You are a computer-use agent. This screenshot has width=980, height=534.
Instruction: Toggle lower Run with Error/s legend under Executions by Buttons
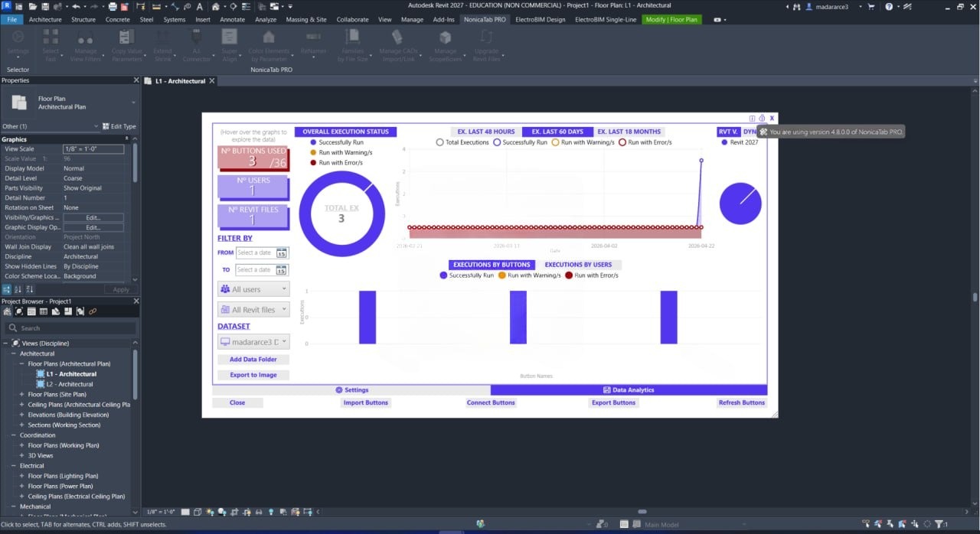pos(591,275)
